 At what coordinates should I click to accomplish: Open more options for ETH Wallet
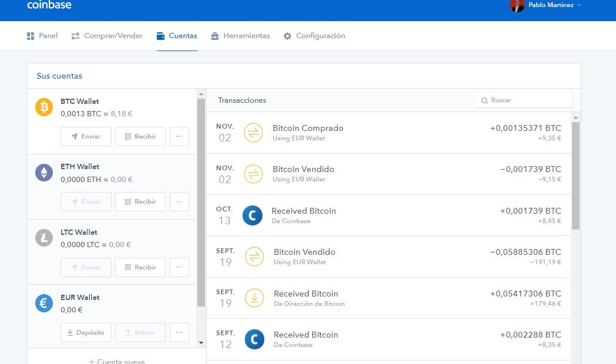click(x=179, y=201)
